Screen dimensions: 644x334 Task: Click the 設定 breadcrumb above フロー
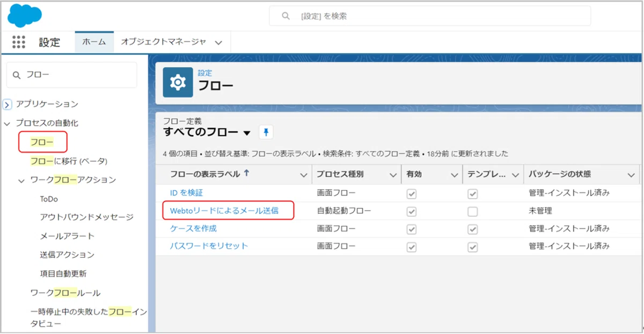pos(205,73)
